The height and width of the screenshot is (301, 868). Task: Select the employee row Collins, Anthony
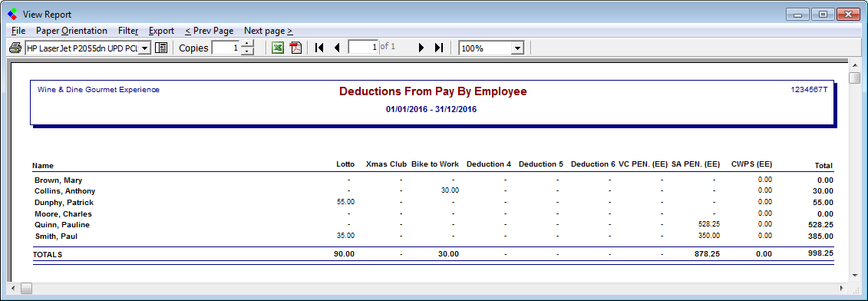coord(433,191)
